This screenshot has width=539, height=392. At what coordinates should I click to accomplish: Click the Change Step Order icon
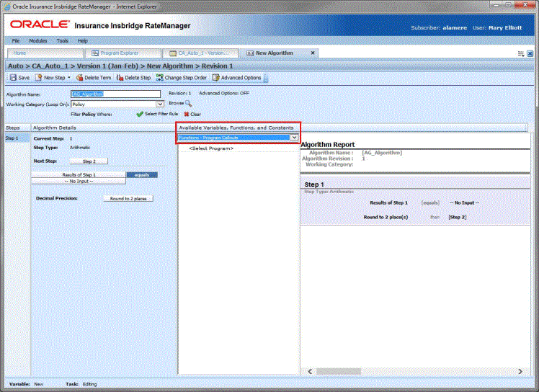click(x=159, y=78)
